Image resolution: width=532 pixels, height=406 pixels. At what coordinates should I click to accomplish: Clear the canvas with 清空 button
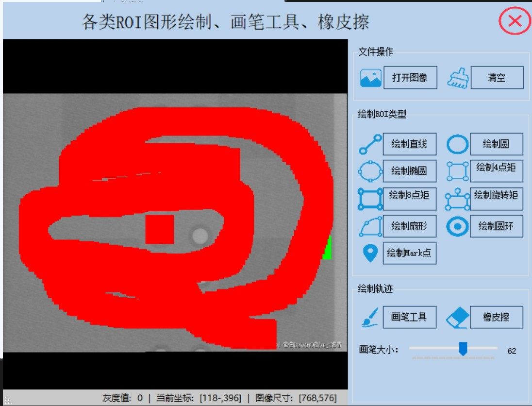497,78
